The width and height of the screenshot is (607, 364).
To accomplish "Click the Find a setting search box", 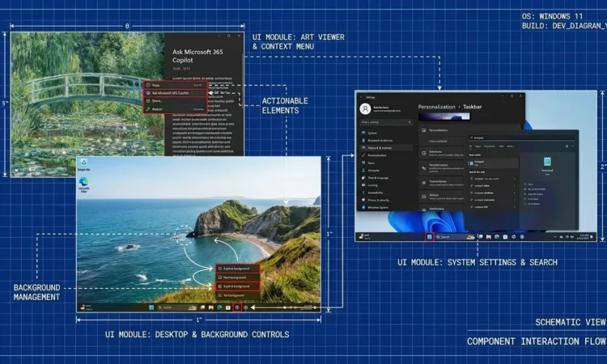I will [384, 121].
